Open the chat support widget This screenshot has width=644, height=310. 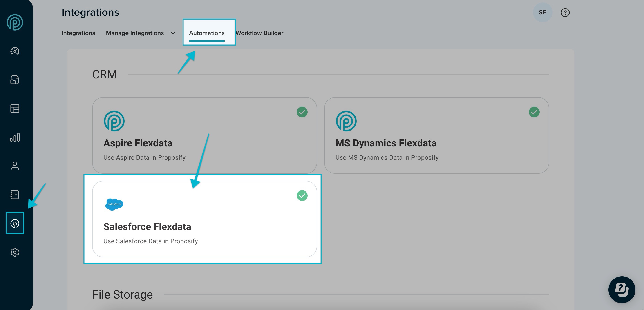coord(622,290)
